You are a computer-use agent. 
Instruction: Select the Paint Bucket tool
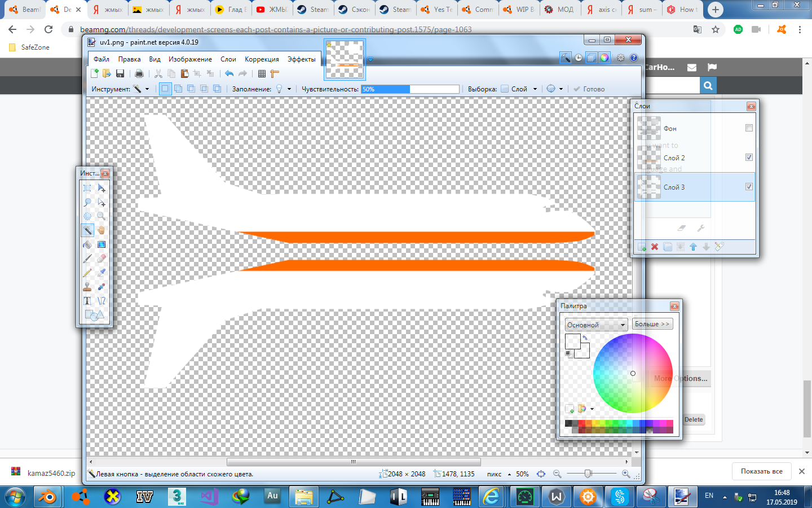pyautogui.click(x=87, y=244)
